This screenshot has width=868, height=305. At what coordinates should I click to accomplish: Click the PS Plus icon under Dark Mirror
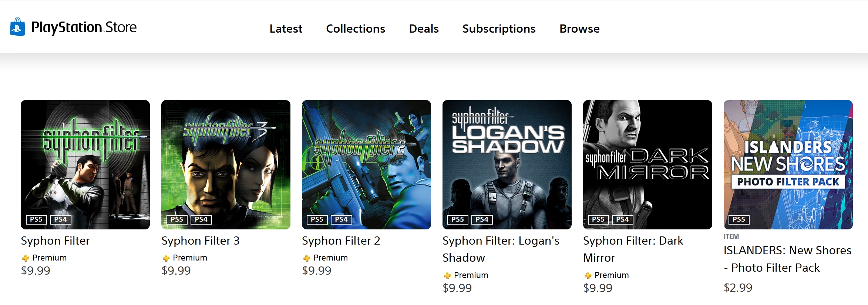(588, 275)
